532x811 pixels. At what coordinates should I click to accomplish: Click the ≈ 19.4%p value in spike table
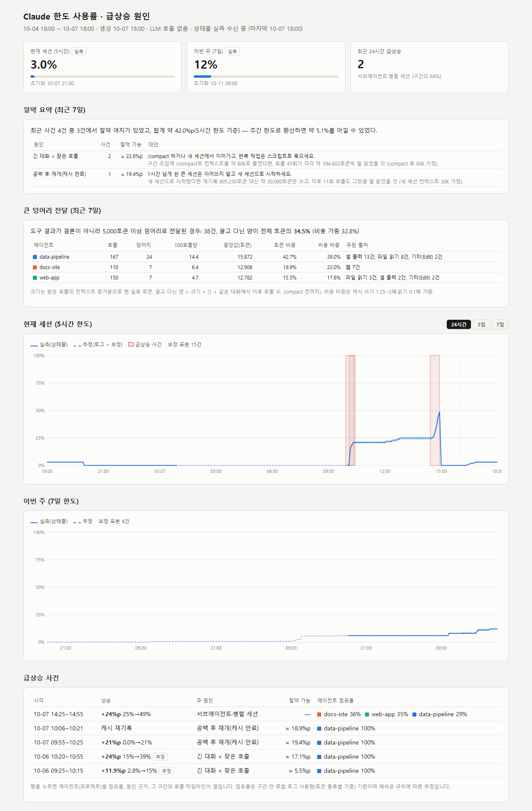(298, 742)
